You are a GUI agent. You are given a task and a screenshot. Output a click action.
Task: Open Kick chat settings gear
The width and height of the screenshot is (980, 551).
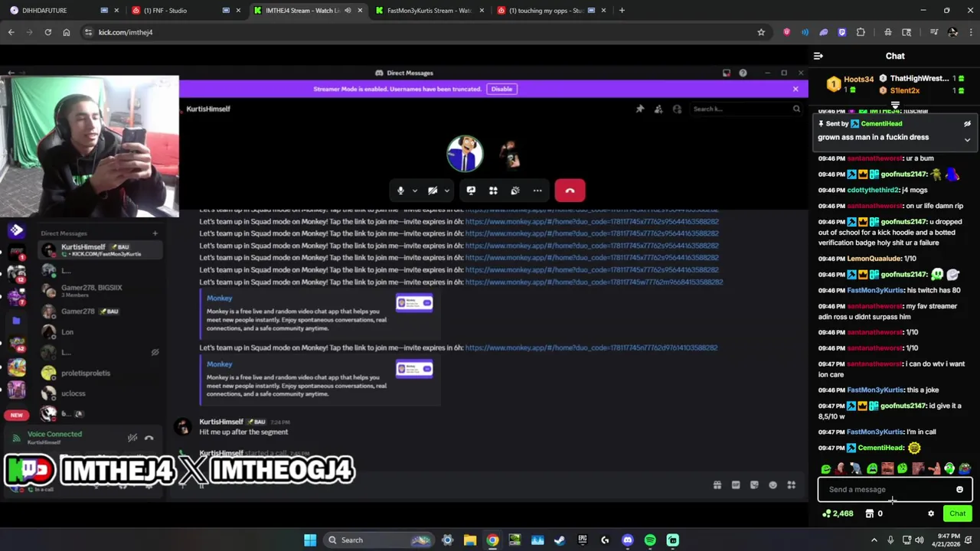pos(931,514)
